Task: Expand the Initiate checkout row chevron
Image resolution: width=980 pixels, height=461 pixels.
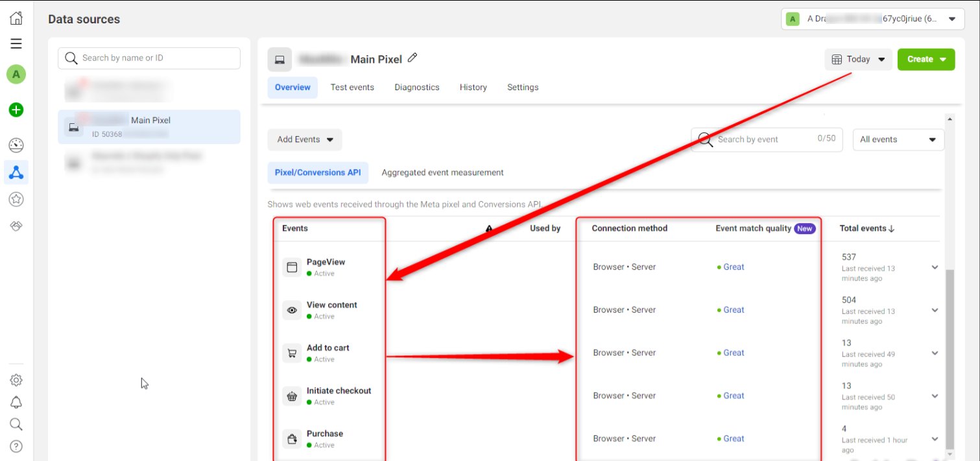Action: (x=935, y=396)
